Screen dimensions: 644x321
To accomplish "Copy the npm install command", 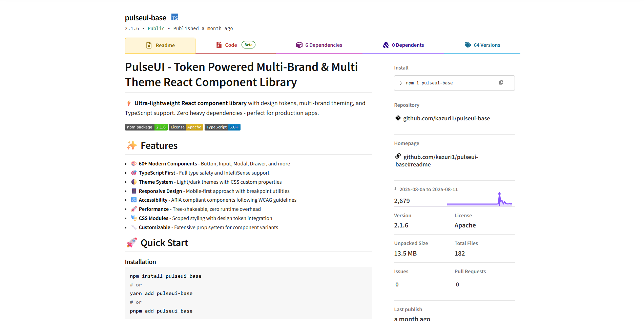I will pyautogui.click(x=501, y=83).
